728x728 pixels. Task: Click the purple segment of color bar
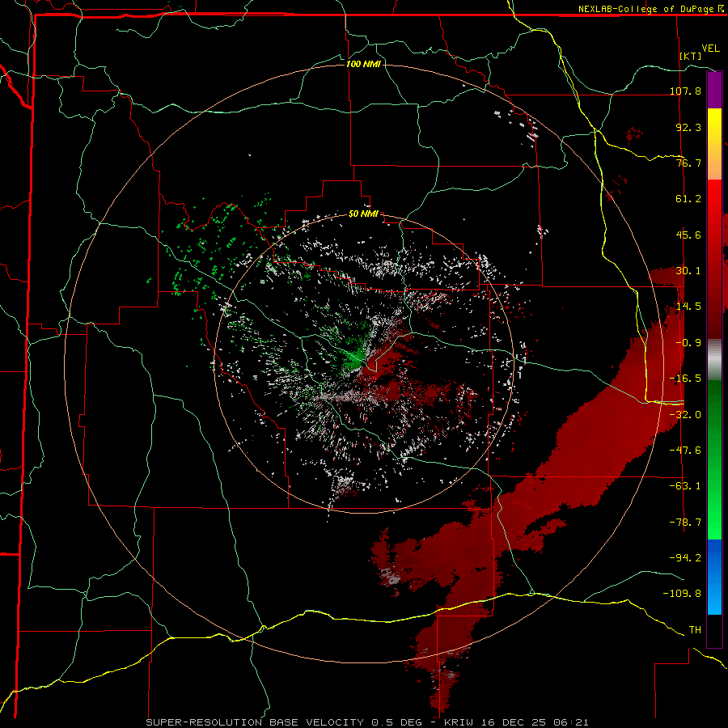point(714,90)
